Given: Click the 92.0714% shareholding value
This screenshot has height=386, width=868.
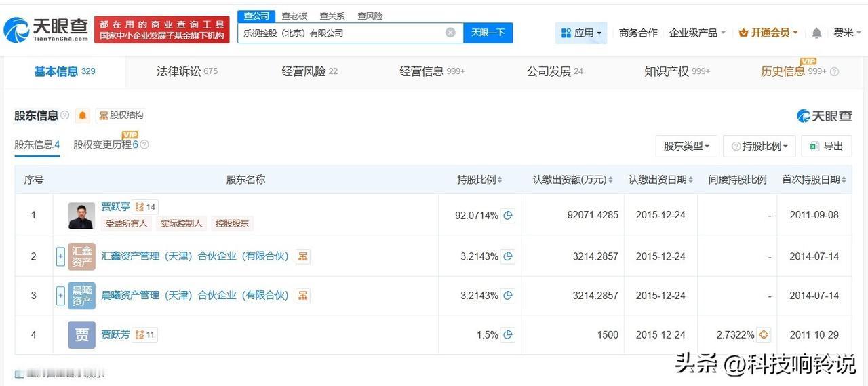Looking at the screenshot, I should pyautogui.click(x=477, y=216).
